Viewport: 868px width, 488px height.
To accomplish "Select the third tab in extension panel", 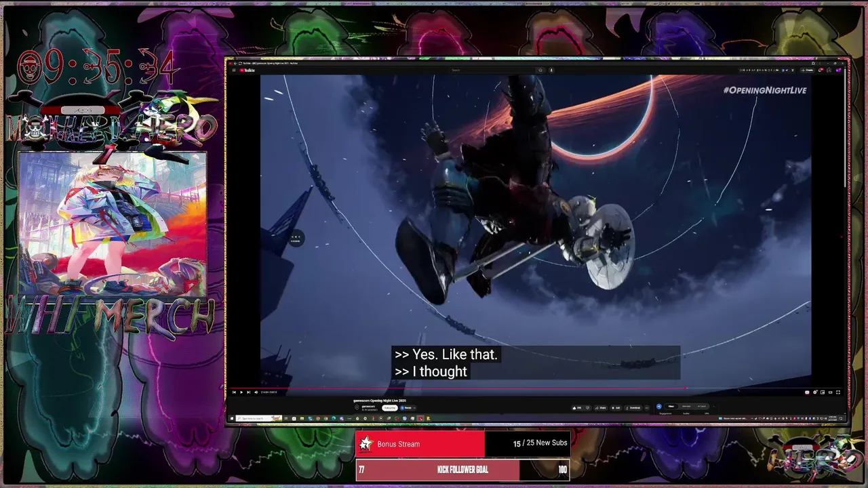I will [x=702, y=406].
